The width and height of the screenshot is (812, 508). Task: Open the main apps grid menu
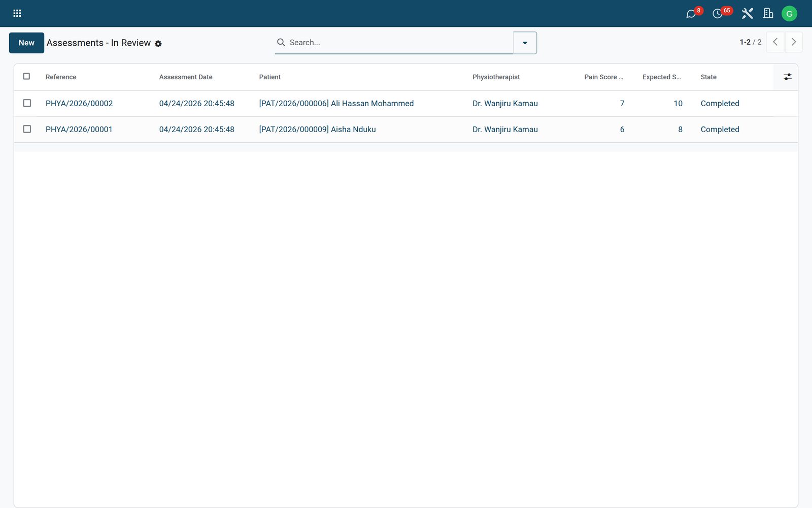17,14
